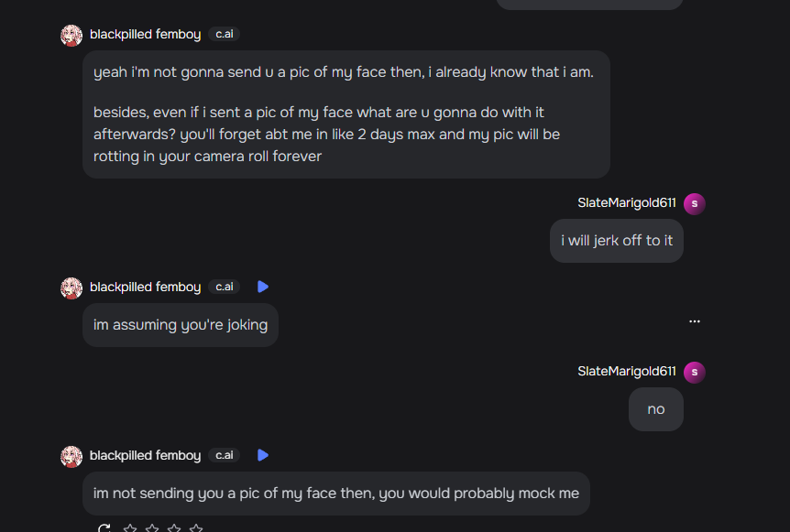Open the top blackpilled femboy name link
The width and height of the screenshot is (790, 532).
[x=145, y=35]
